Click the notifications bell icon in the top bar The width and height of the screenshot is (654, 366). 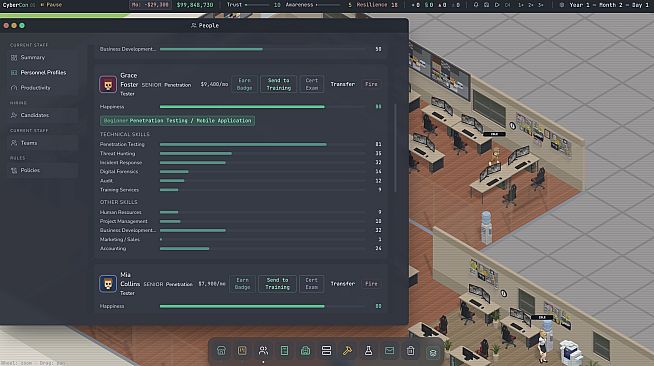point(476,5)
